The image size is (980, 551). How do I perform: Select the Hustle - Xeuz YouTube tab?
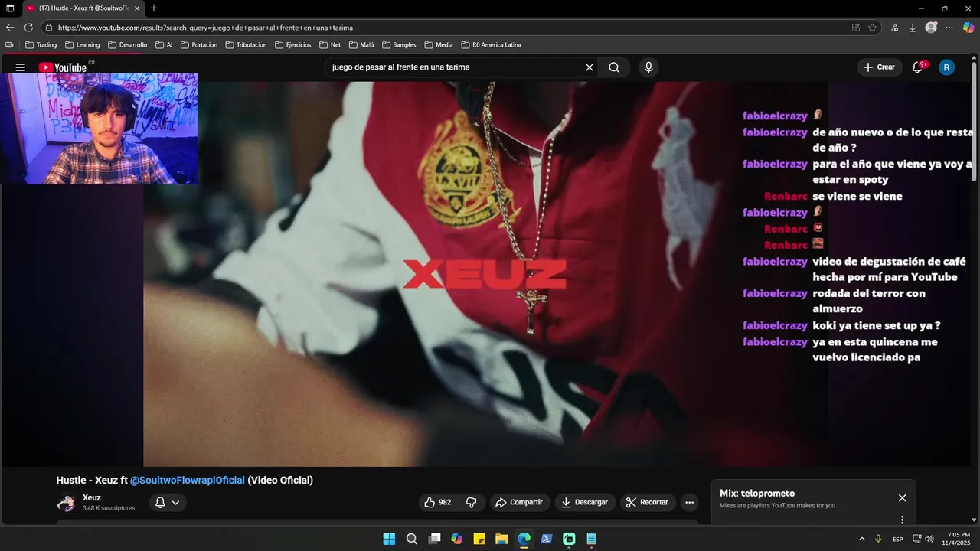tap(82, 8)
